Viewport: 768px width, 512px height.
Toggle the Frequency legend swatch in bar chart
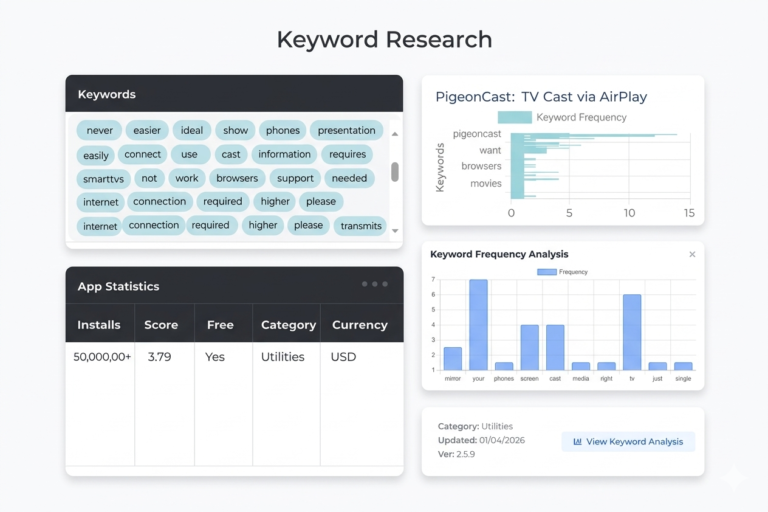pyautogui.click(x=546, y=272)
